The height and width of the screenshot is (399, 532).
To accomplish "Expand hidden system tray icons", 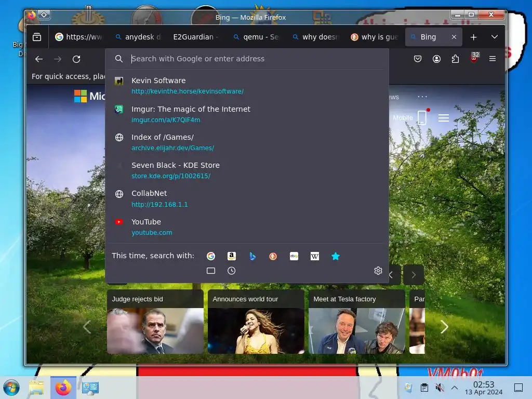I will pos(455,388).
